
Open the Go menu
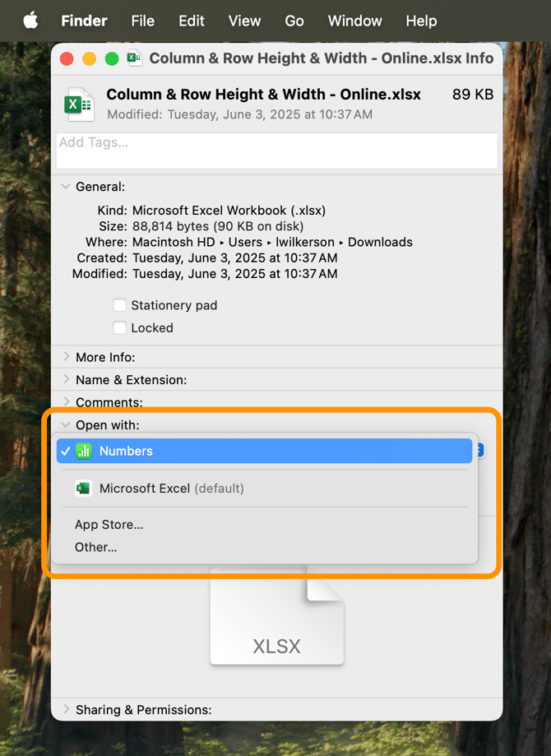(294, 21)
